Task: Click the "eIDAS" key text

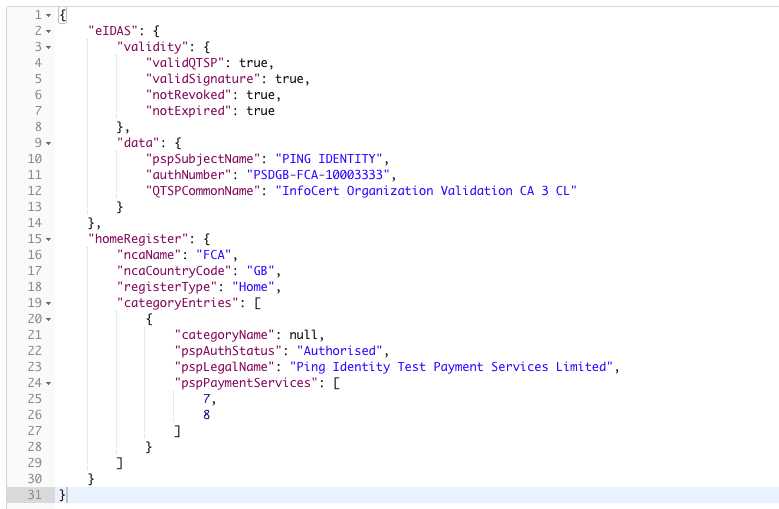Action: tap(113, 31)
